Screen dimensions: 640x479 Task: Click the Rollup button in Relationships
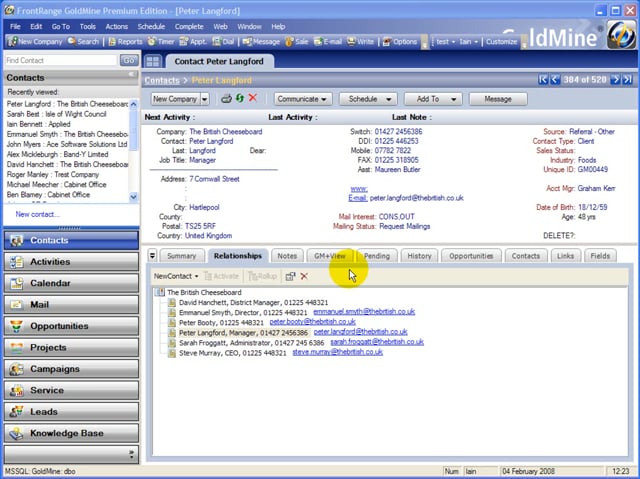(x=262, y=276)
